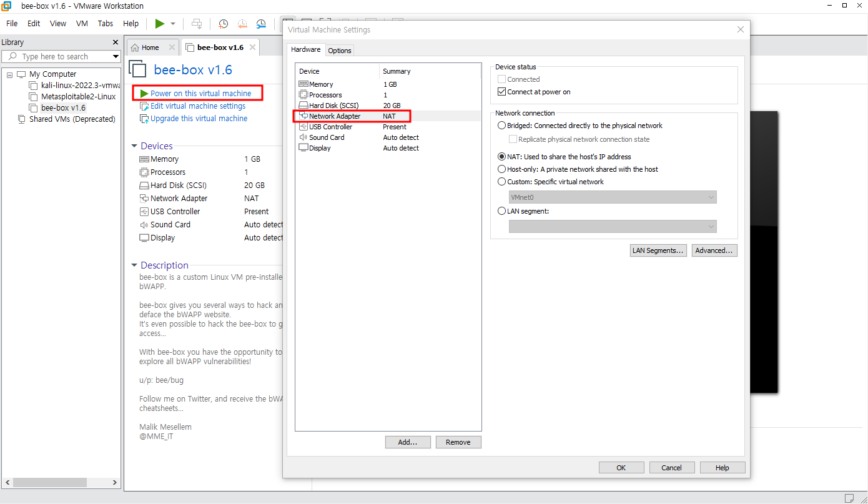Click the Library search input field
This screenshot has width=868, height=504.
61,57
